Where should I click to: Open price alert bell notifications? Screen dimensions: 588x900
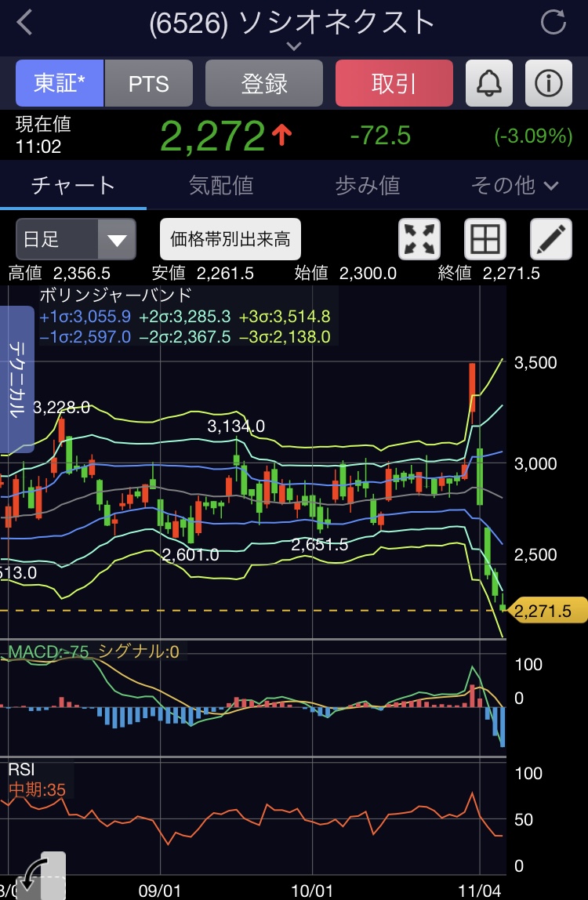point(489,83)
